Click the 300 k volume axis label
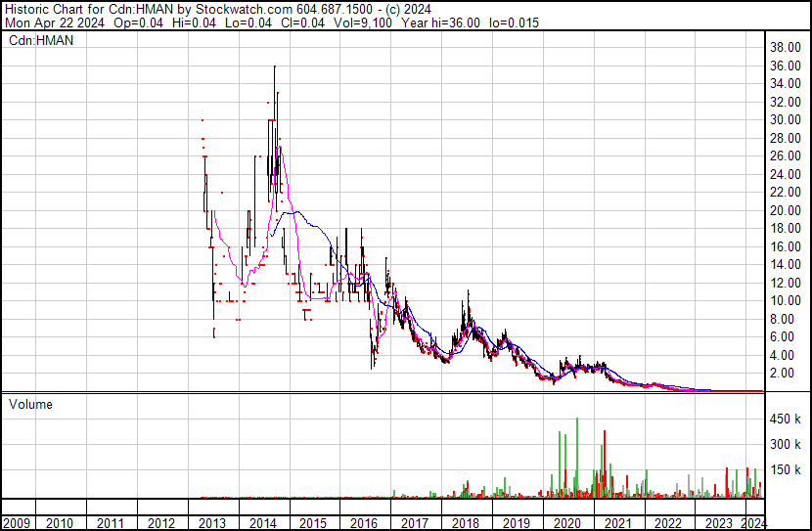Screen dimensions: 812x531 (783, 445)
